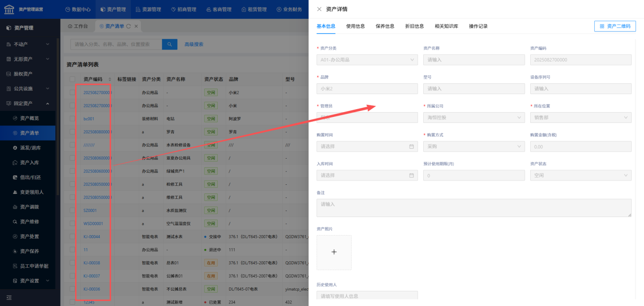Image resolution: width=644 pixels, height=306 pixels.
Task: Tick the checkbox for row 12345
Action: (x=72, y=302)
